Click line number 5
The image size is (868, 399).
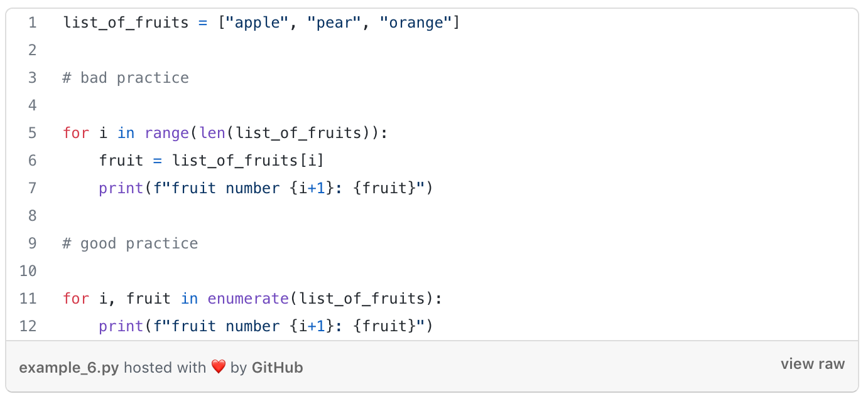coord(32,133)
